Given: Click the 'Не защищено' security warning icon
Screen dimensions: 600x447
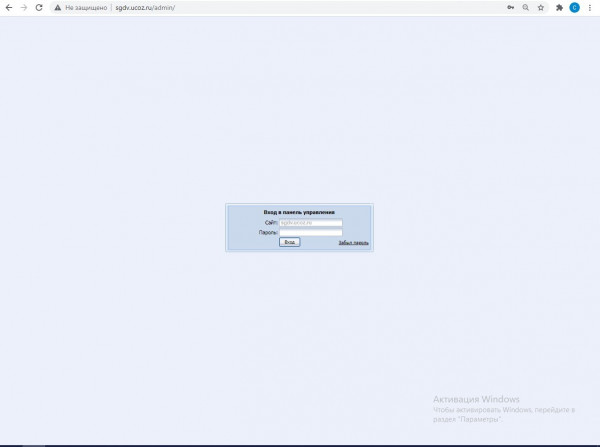Looking at the screenshot, I should click(58, 7).
